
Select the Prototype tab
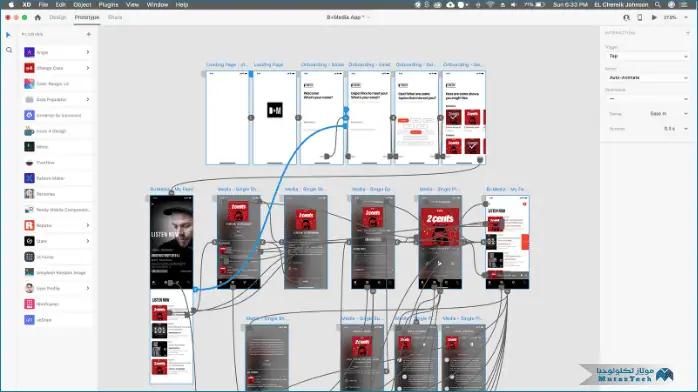[87, 17]
